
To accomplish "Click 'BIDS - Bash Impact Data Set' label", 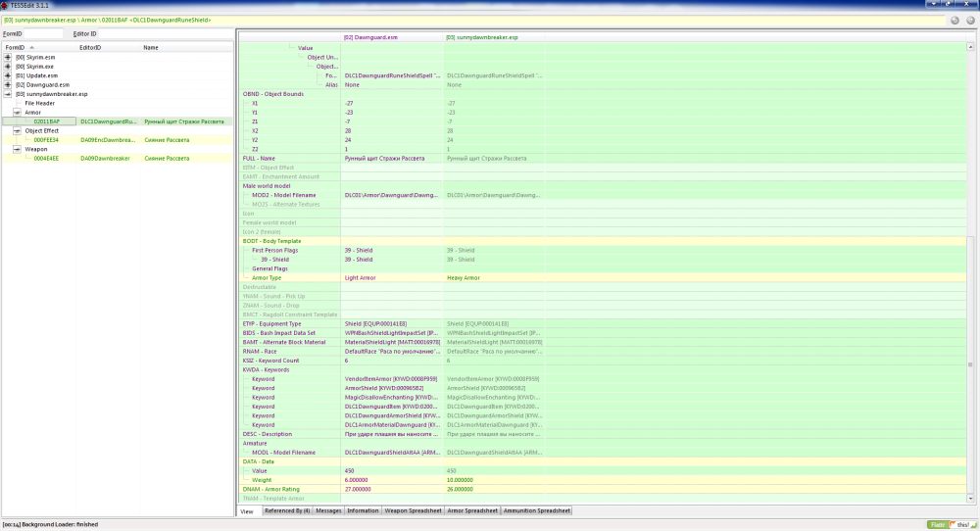I will tap(278, 334).
